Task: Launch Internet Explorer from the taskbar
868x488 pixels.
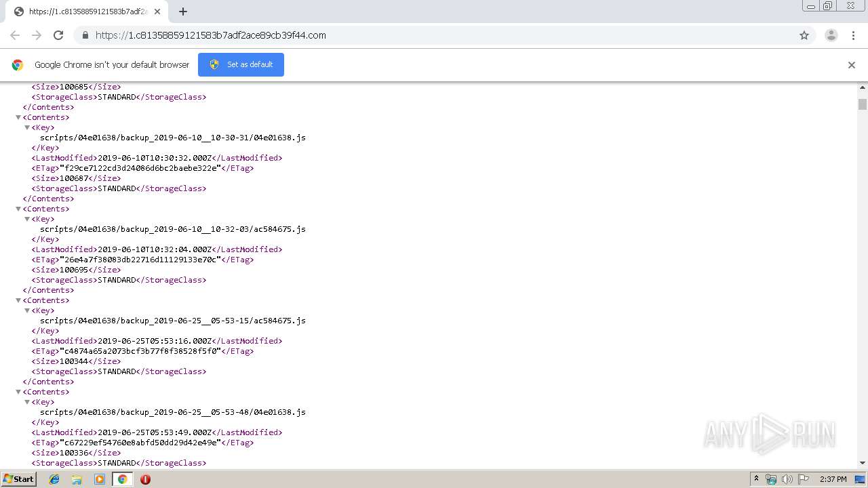Action: [x=54, y=479]
